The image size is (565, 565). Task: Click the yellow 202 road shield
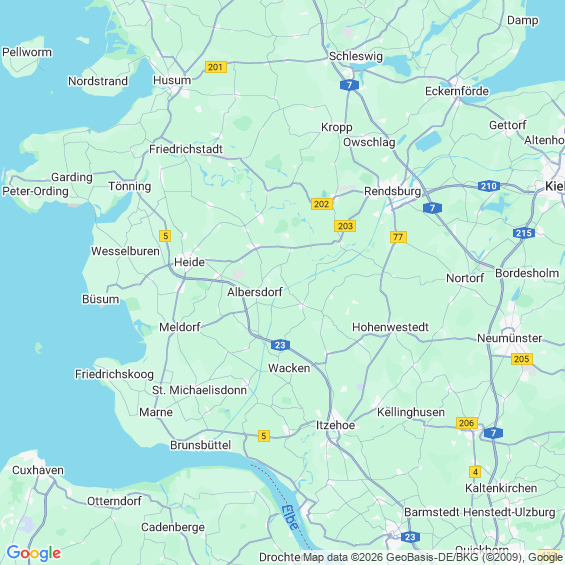(321, 204)
